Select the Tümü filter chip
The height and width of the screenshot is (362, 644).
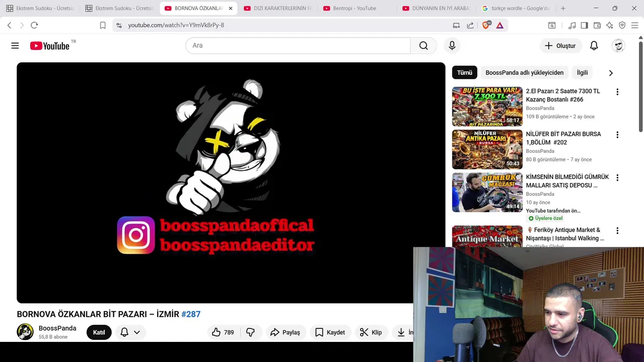(464, 73)
